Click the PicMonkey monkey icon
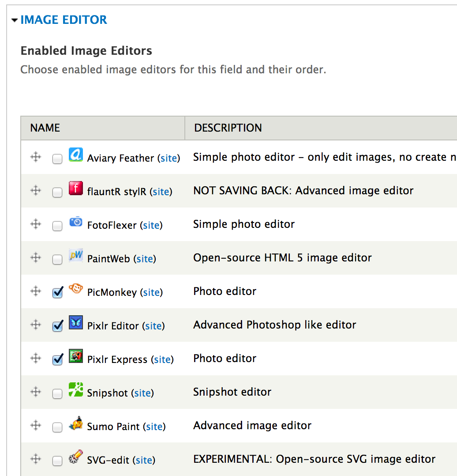This screenshot has height=476, width=457. (76, 289)
